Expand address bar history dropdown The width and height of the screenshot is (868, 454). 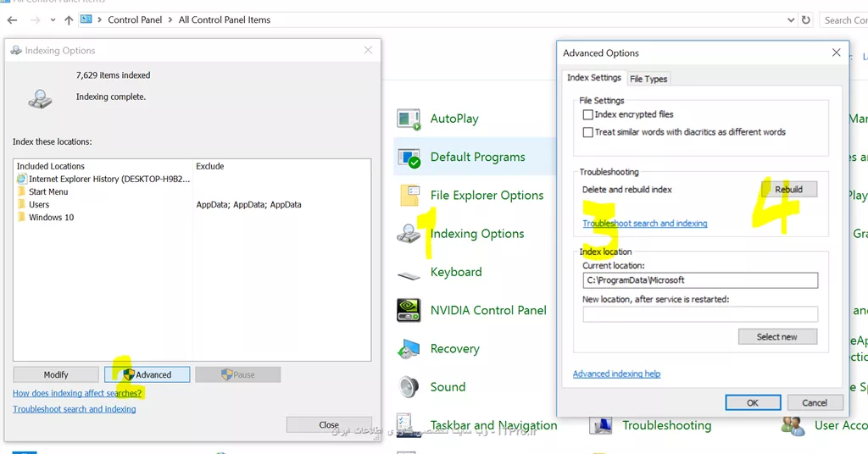[791, 20]
